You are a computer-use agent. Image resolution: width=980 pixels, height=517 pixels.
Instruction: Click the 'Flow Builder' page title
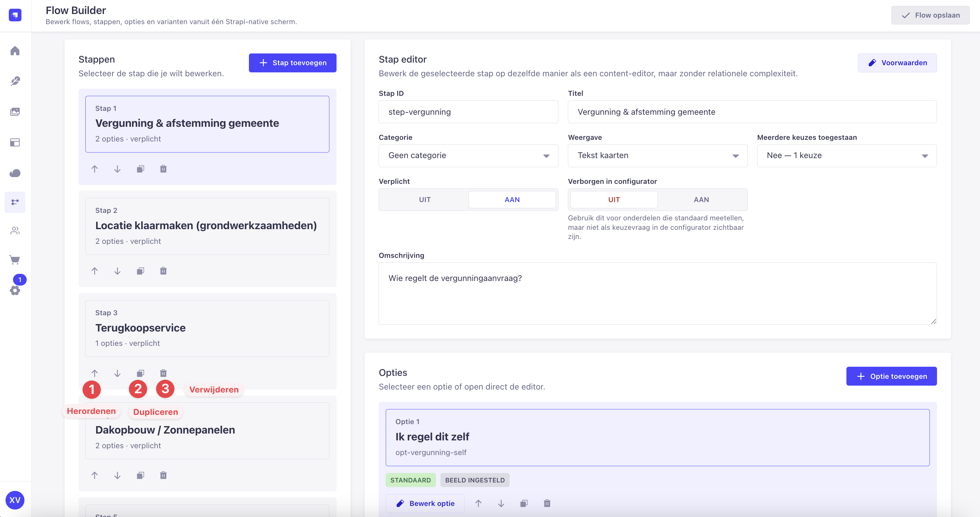click(x=76, y=10)
